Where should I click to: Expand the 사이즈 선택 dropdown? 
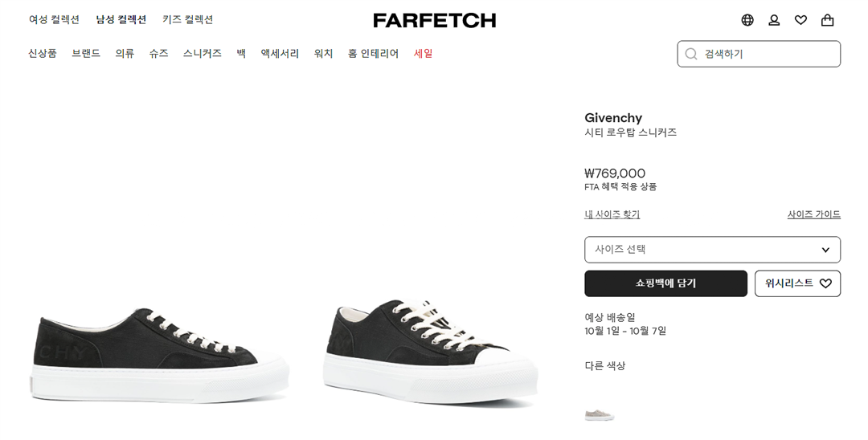699,250
